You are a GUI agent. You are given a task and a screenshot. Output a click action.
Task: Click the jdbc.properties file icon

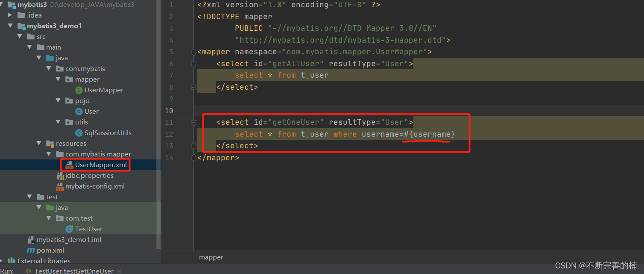[60, 175]
